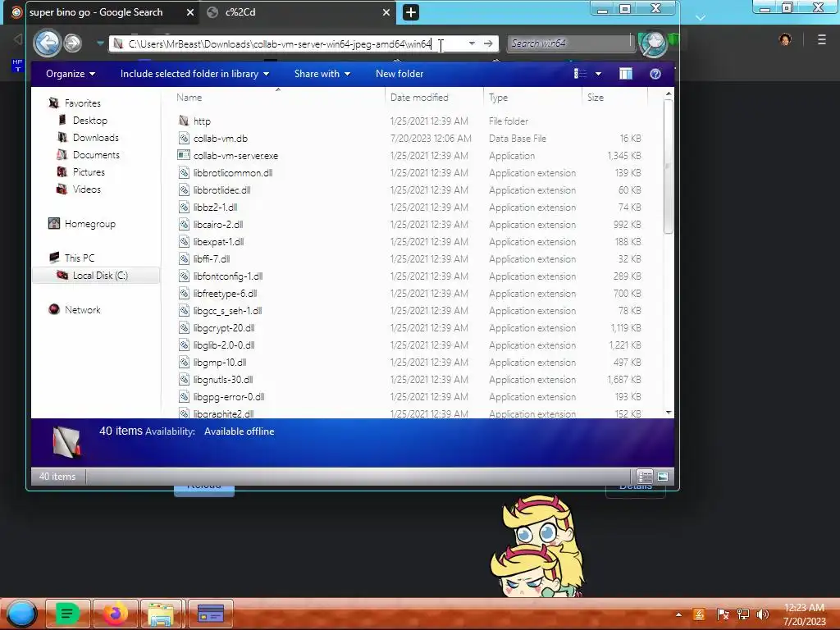Select libbrotlicommon.dll file
This screenshot has height=630, width=840.
[233, 172]
